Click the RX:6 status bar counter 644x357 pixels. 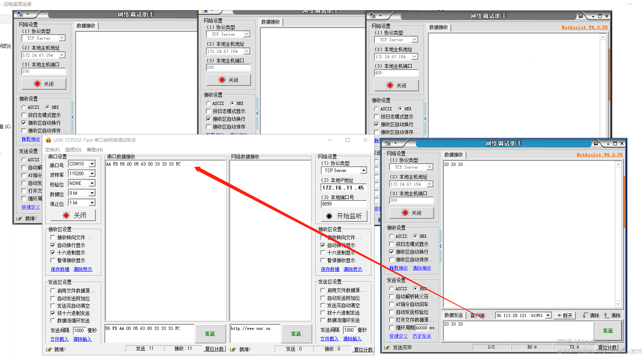tap(532, 347)
